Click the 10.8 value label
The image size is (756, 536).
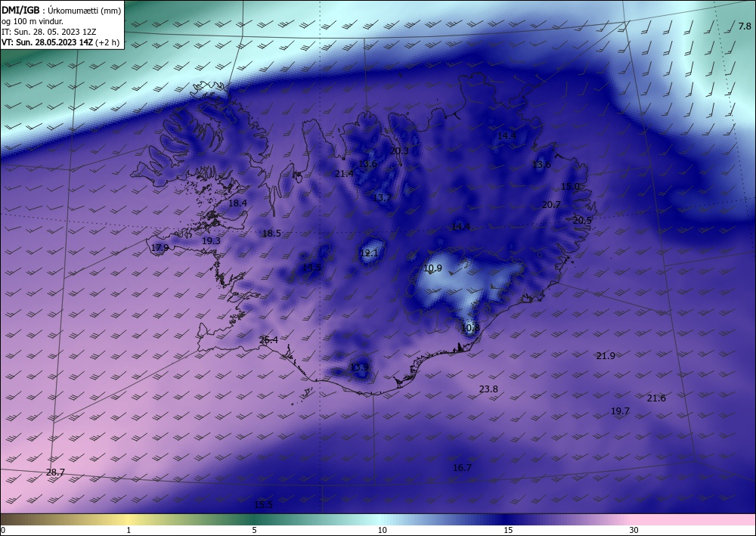tap(470, 328)
